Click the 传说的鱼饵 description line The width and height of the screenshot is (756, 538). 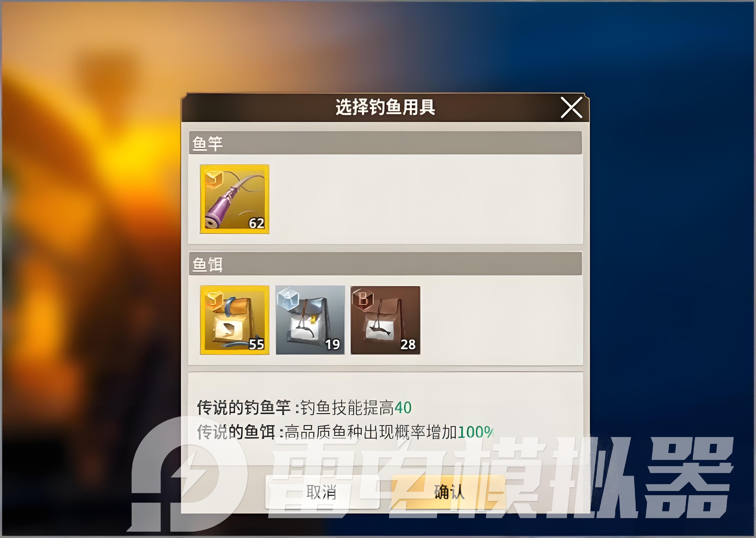(x=345, y=432)
